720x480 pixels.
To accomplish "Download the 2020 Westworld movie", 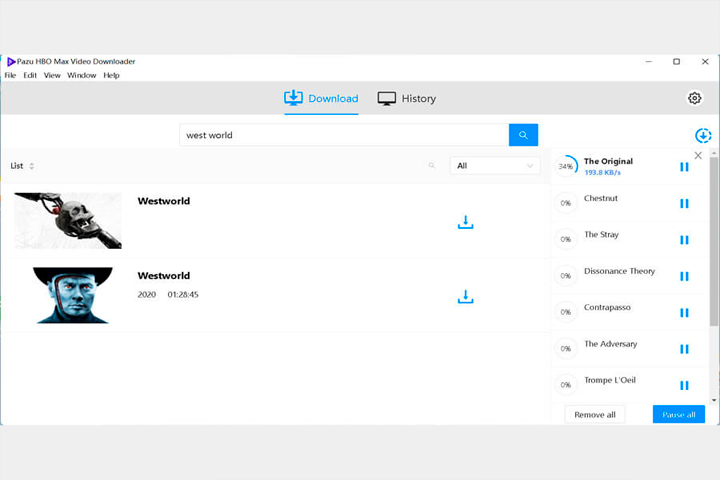I will [465, 297].
